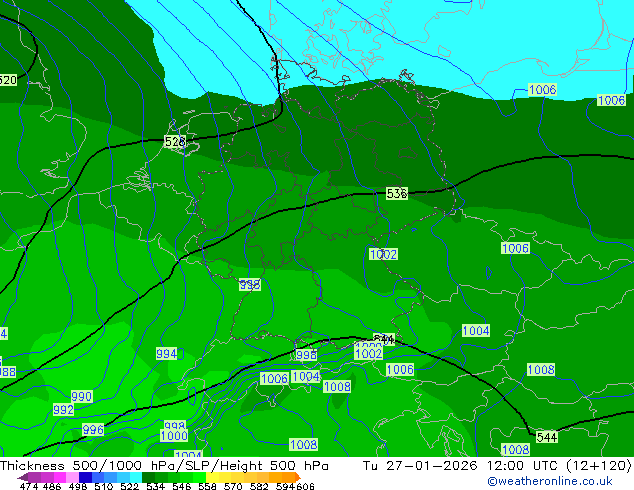Viewport: 634px width, 490px height.
Task: Click the '1000' pressure label
Action: pos(174,436)
